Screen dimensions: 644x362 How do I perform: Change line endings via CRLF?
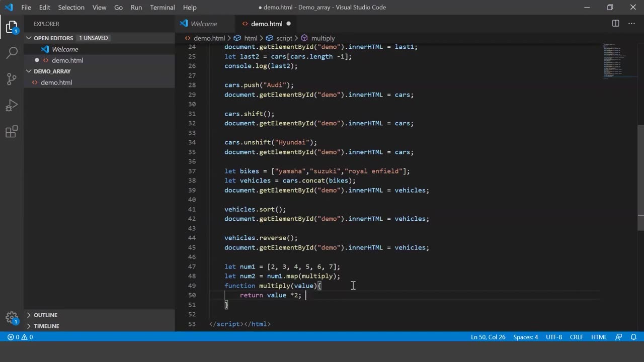click(577, 337)
